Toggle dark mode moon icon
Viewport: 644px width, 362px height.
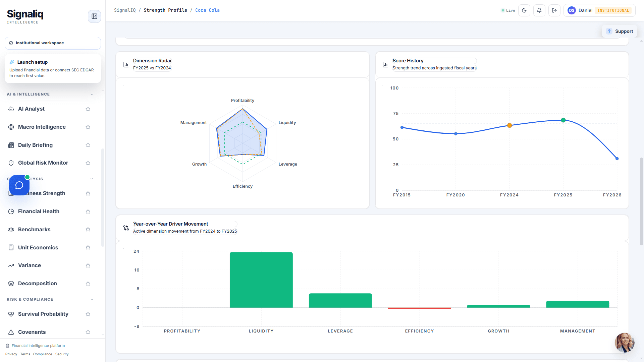[524, 10]
